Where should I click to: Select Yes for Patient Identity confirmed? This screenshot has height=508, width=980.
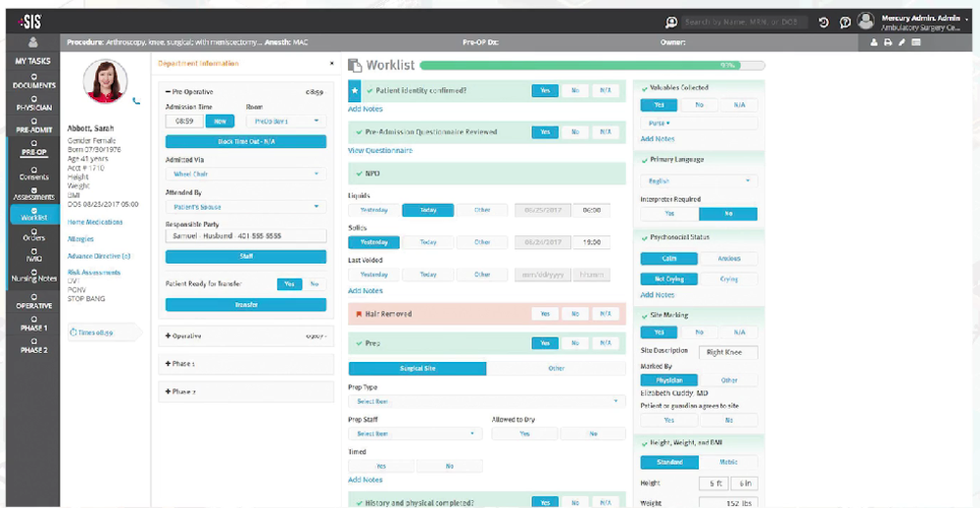pos(545,90)
